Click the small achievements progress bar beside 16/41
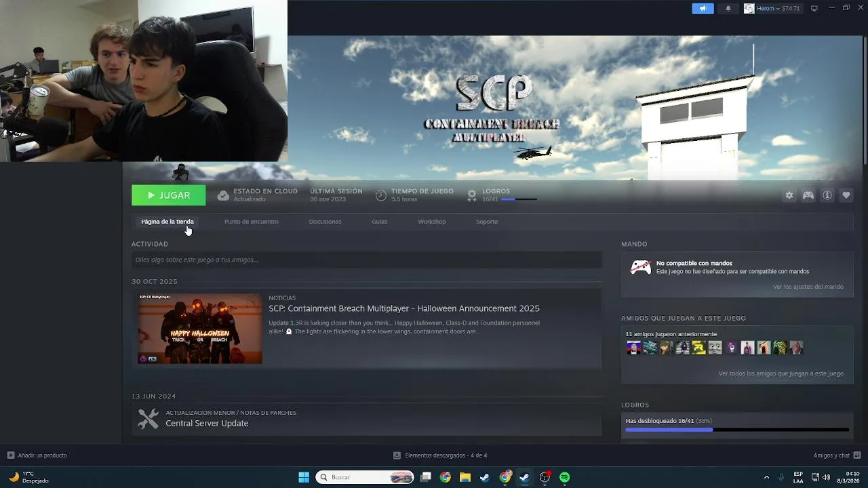This screenshot has height=488, width=868. pos(519,199)
